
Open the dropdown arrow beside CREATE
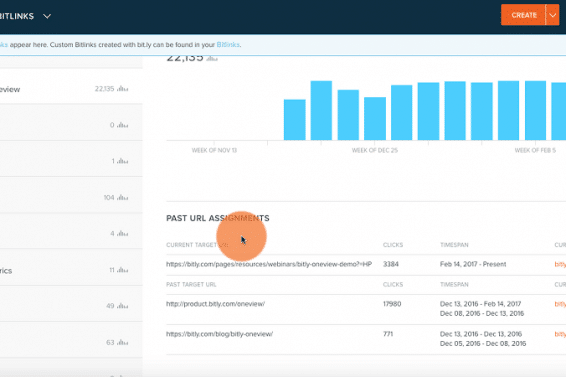553,15
